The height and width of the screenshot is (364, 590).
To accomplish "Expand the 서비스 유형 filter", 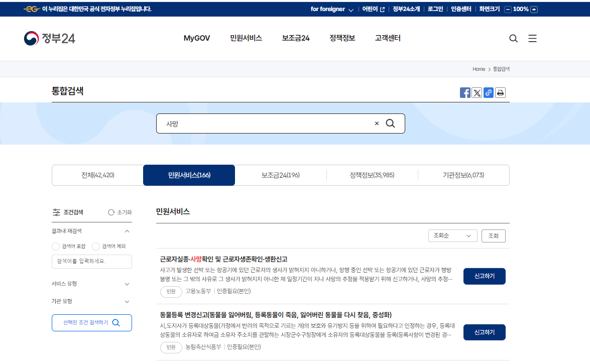I will tap(127, 283).
